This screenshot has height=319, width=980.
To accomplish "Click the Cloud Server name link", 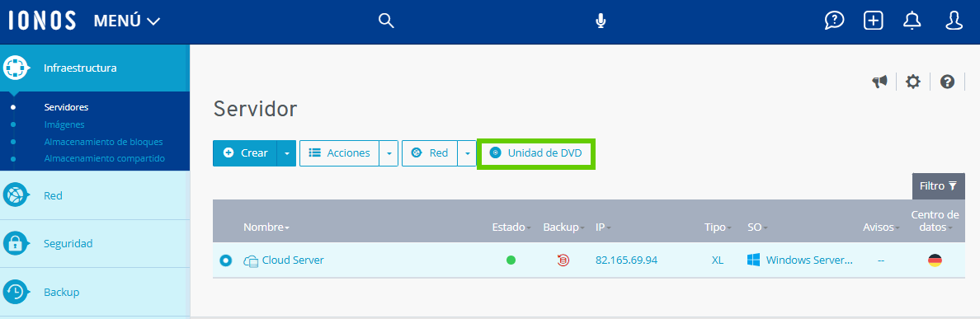I will point(293,260).
